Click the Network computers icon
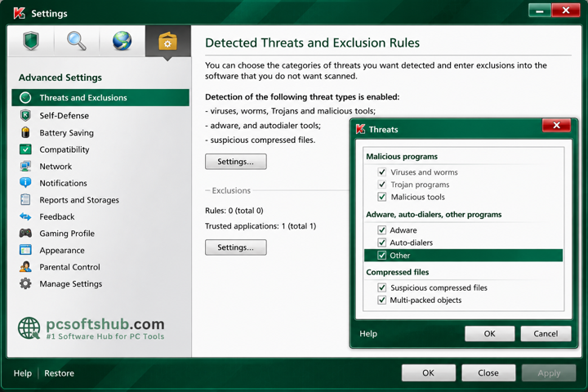The height and width of the screenshot is (392, 588). click(25, 166)
